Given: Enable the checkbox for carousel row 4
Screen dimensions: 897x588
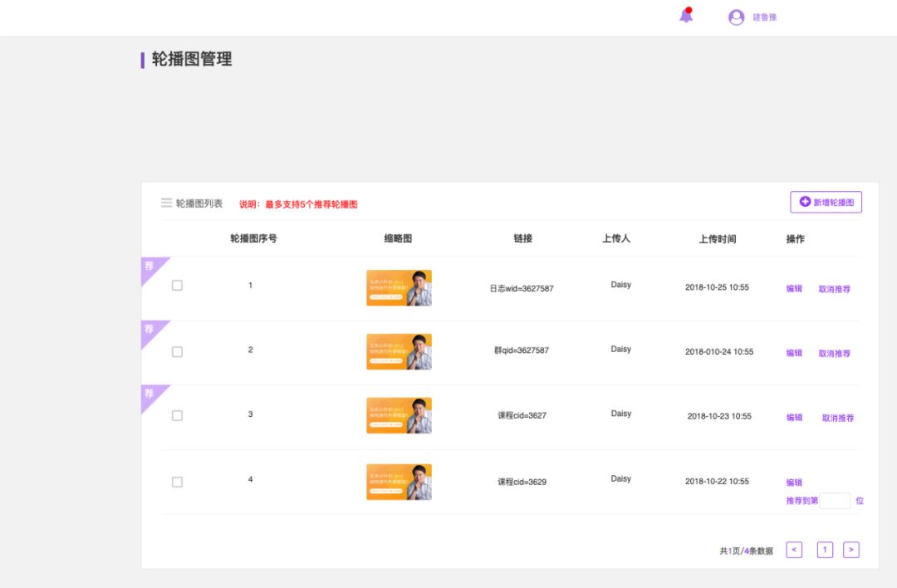Looking at the screenshot, I should point(177,482).
